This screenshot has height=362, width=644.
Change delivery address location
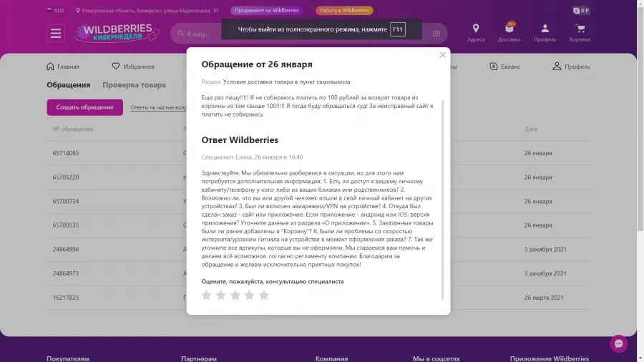(x=147, y=11)
